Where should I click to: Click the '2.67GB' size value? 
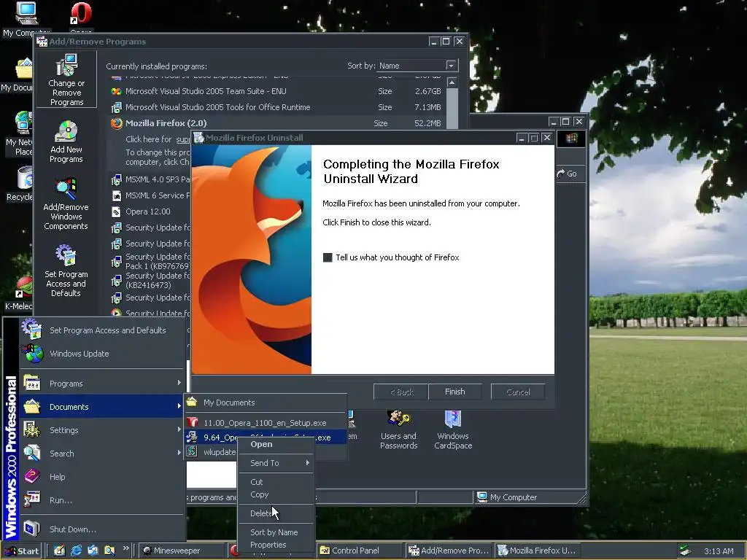coord(427,91)
